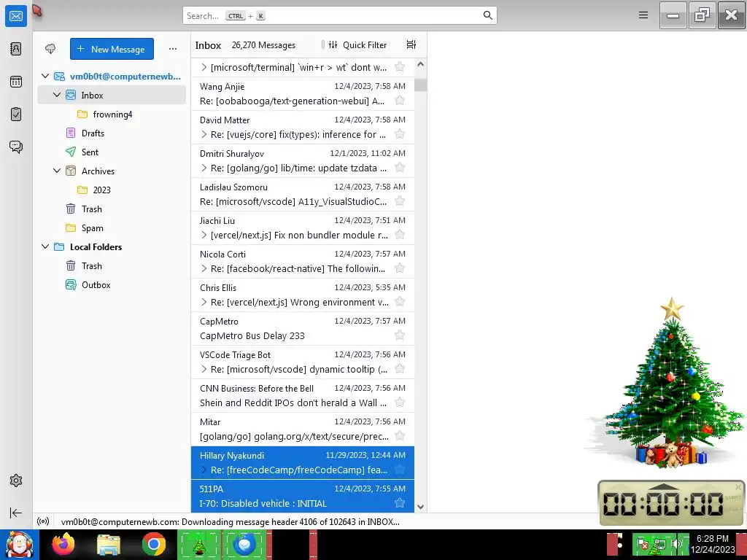
Task: Open File Explorer from the taskbar
Action: click(x=109, y=544)
